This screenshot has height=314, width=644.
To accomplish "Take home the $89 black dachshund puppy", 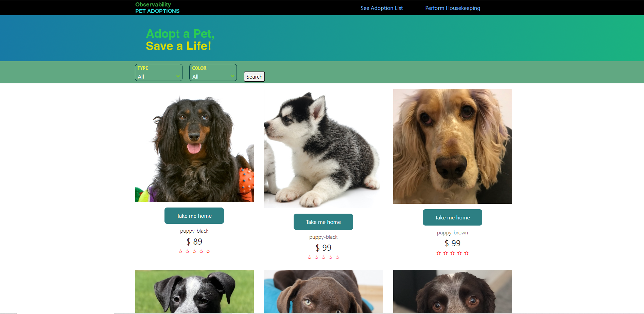I will (x=194, y=216).
